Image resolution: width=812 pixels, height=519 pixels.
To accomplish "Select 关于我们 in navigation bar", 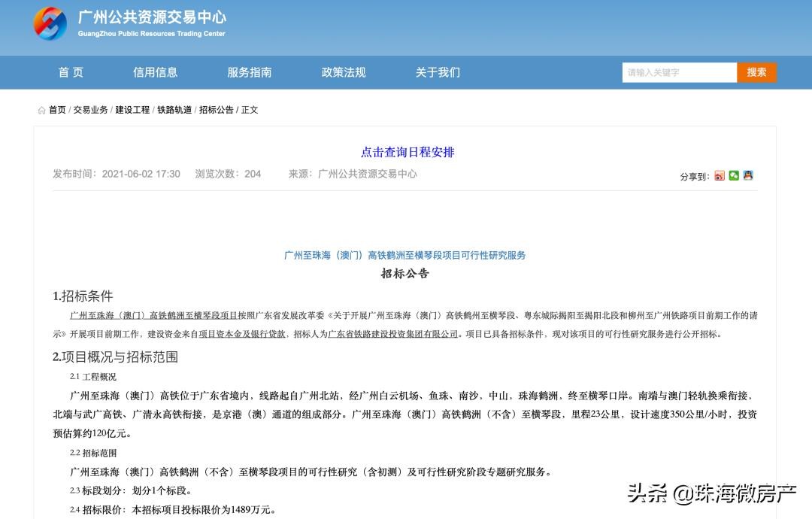I will (x=437, y=72).
